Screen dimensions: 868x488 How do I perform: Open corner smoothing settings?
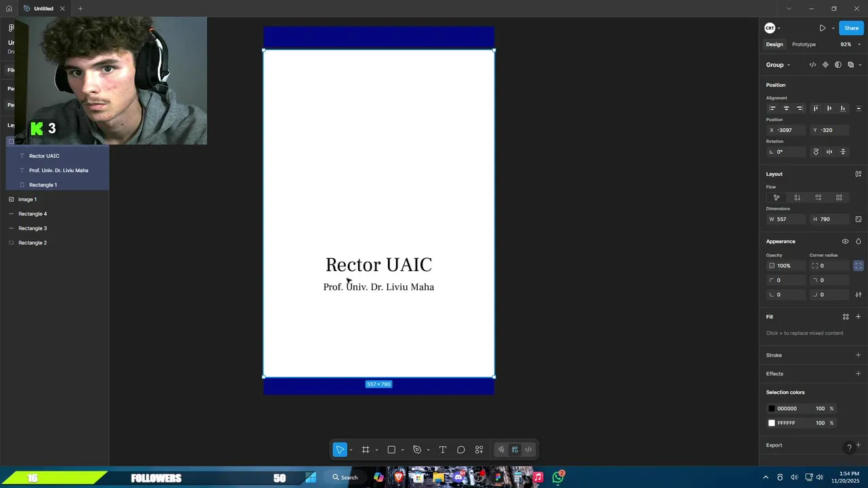pyautogui.click(x=859, y=295)
